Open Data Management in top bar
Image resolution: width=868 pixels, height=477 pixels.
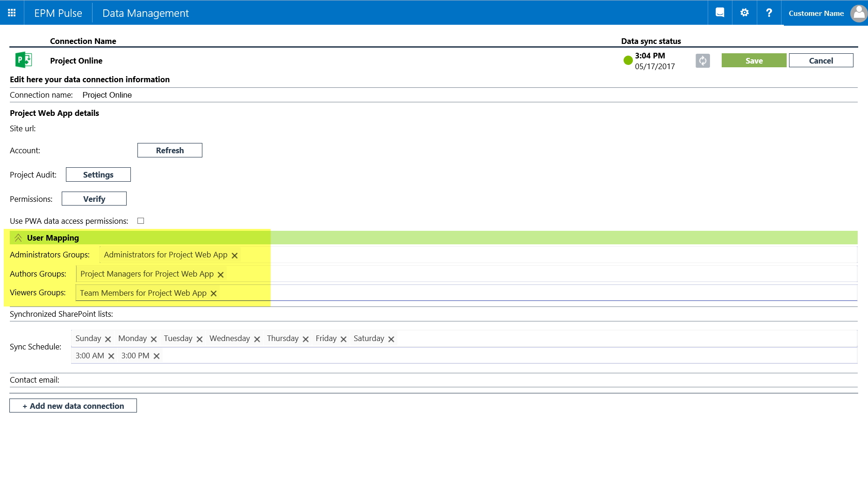click(x=145, y=13)
